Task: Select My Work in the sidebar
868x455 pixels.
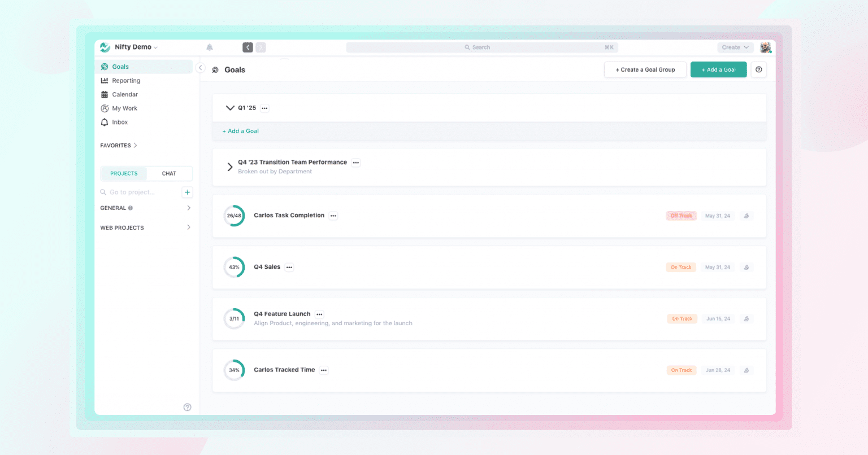Action: click(124, 108)
